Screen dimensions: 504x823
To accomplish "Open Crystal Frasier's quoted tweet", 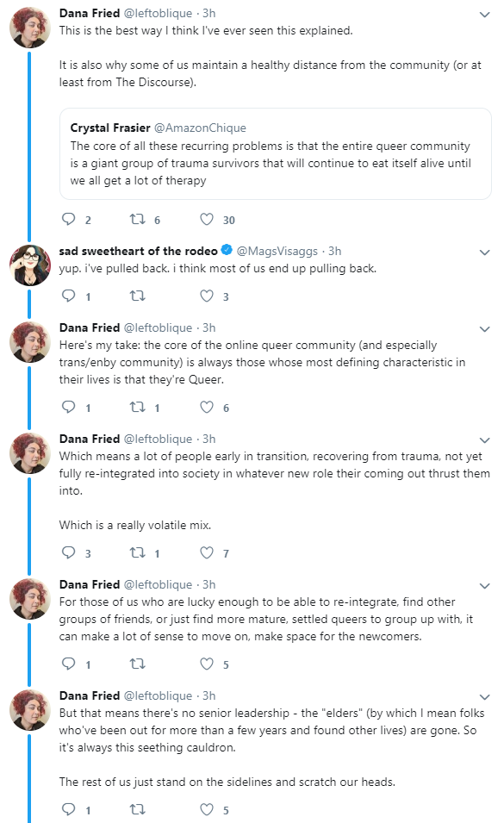I will (x=276, y=153).
